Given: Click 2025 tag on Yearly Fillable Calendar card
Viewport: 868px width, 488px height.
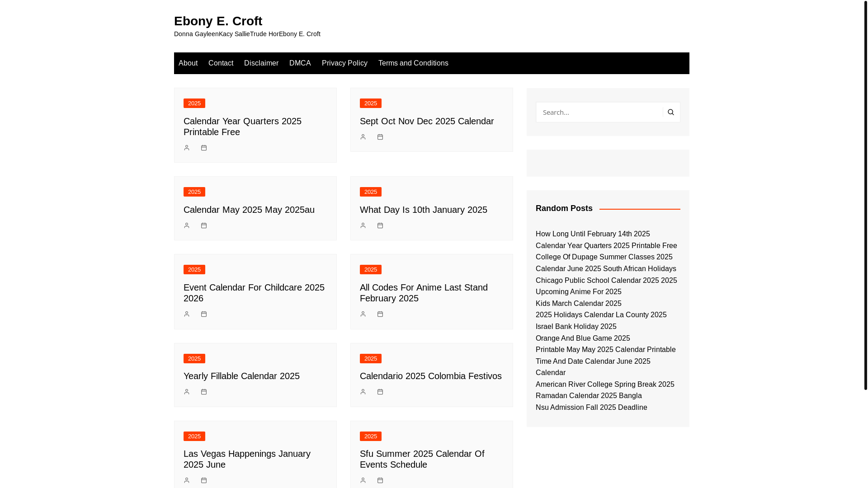Looking at the screenshot, I should click(x=194, y=359).
